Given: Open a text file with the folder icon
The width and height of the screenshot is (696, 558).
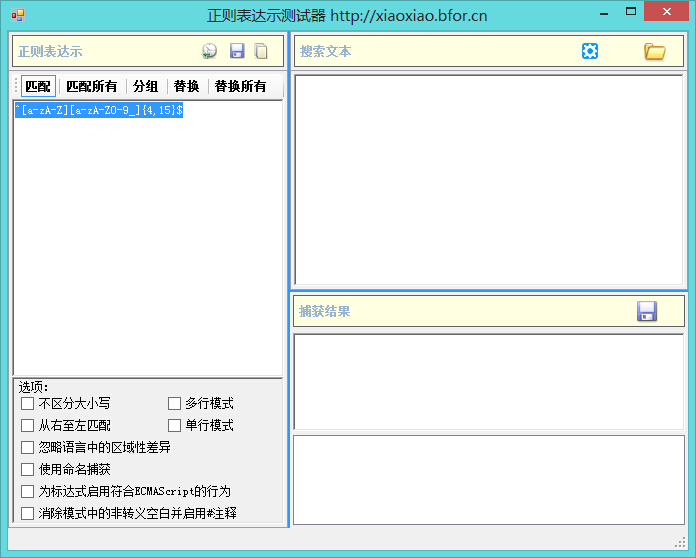Looking at the screenshot, I should (x=654, y=51).
